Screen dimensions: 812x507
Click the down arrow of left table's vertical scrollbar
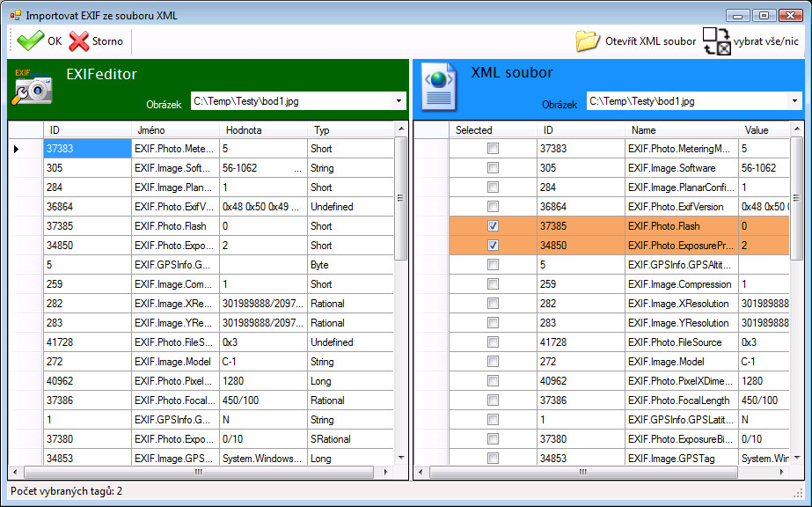[401, 458]
